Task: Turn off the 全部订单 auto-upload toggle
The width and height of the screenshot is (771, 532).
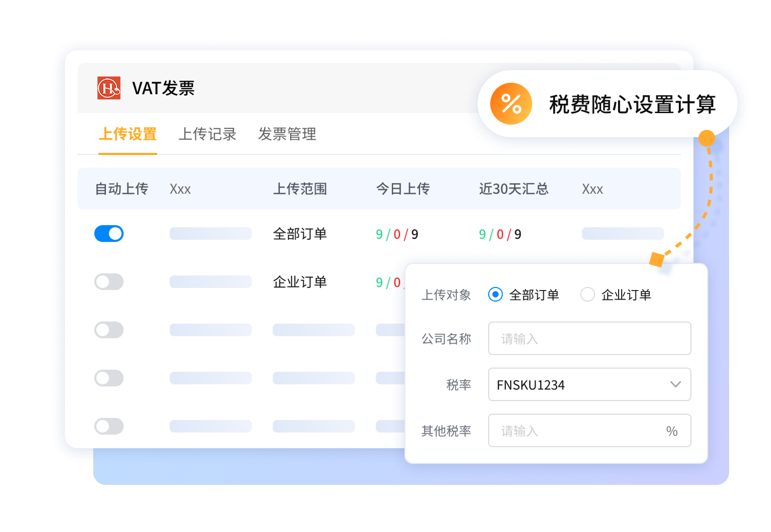Action: click(109, 234)
